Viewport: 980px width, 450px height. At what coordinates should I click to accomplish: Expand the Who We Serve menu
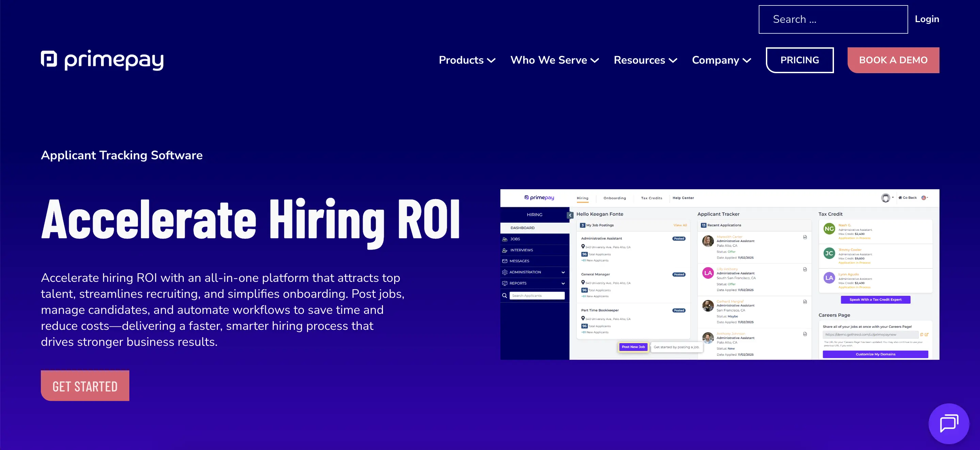555,60
